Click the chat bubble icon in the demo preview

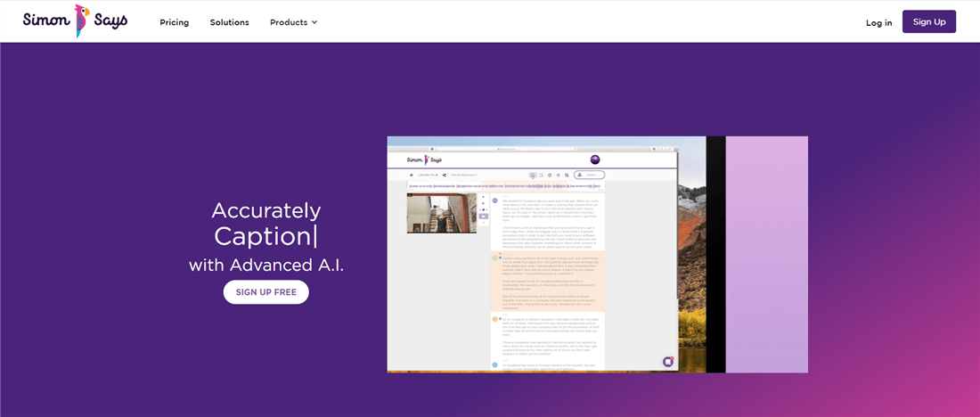coord(668,362)
